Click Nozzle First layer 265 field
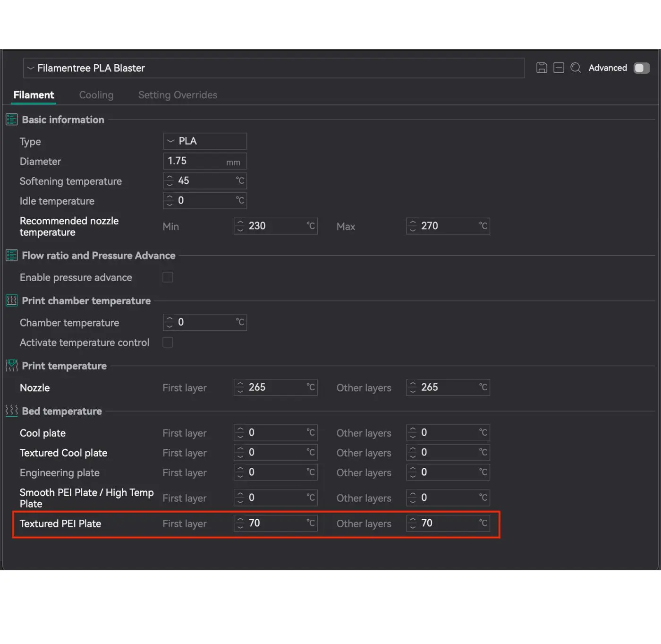The image size is (661, 644). [x=276, y=387]
